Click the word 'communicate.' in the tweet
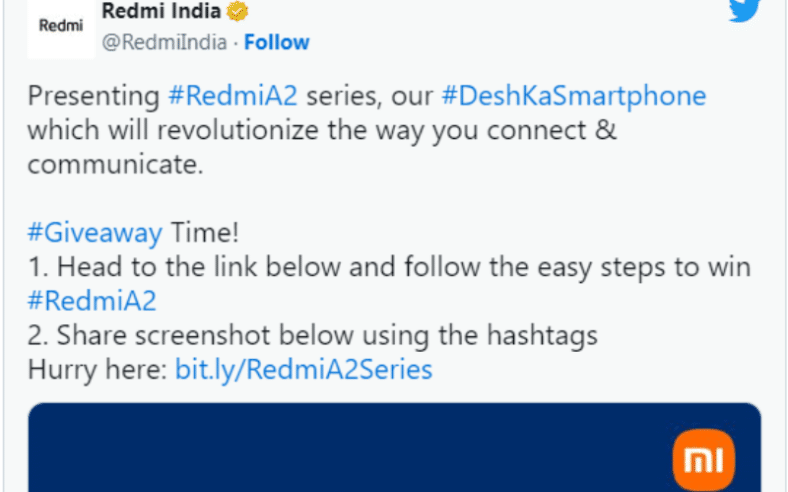788x492 pixels. [x=115, y=165]
